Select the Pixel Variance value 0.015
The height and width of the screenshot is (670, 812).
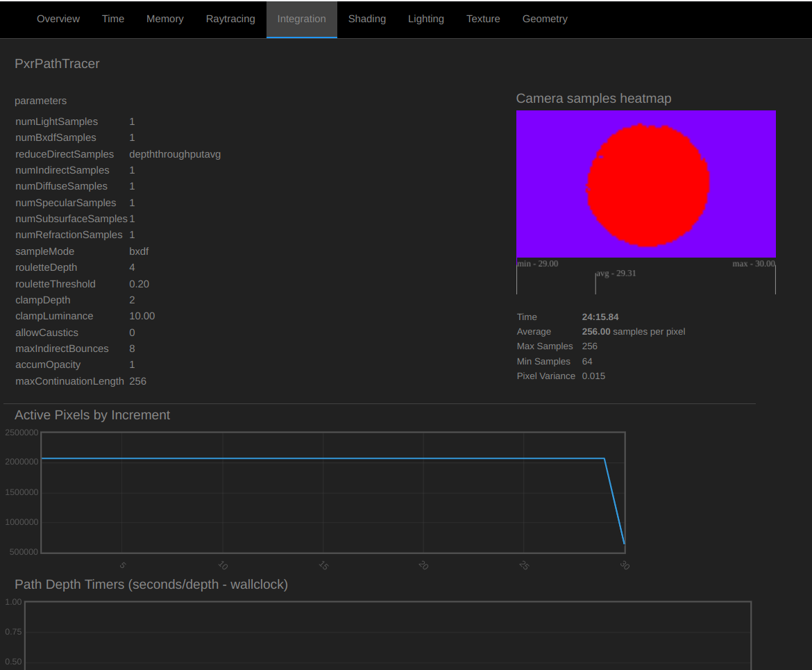point(593,376)
